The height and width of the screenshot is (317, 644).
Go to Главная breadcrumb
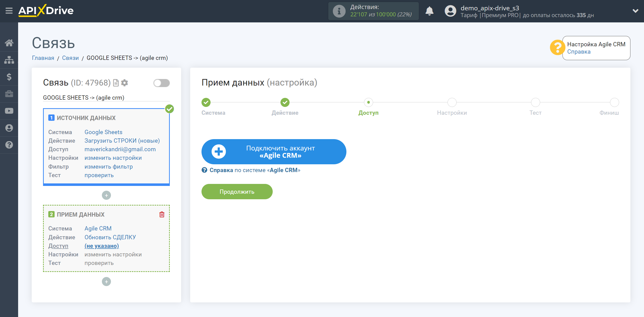[43, 58]
